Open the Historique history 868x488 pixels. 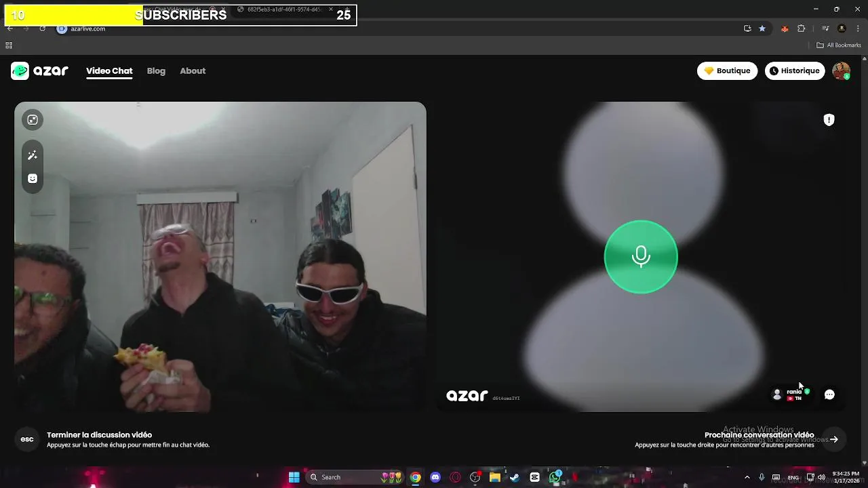[794, 70]
